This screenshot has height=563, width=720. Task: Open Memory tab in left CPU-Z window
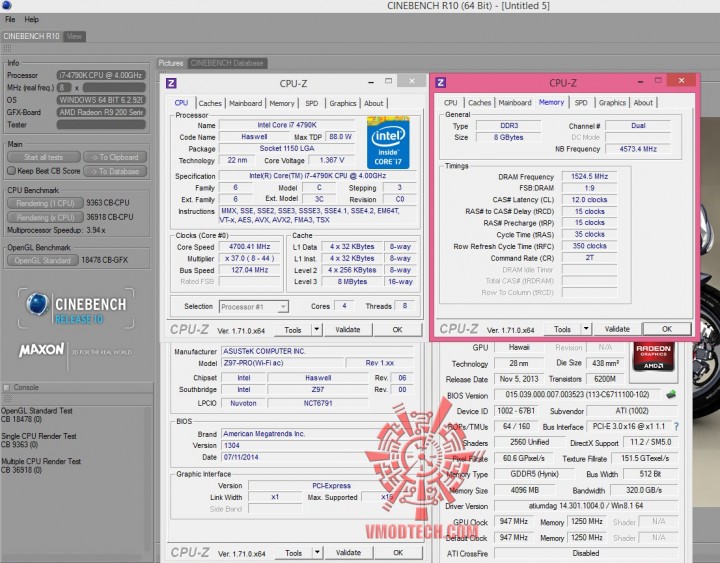click(x=282, y=103)
